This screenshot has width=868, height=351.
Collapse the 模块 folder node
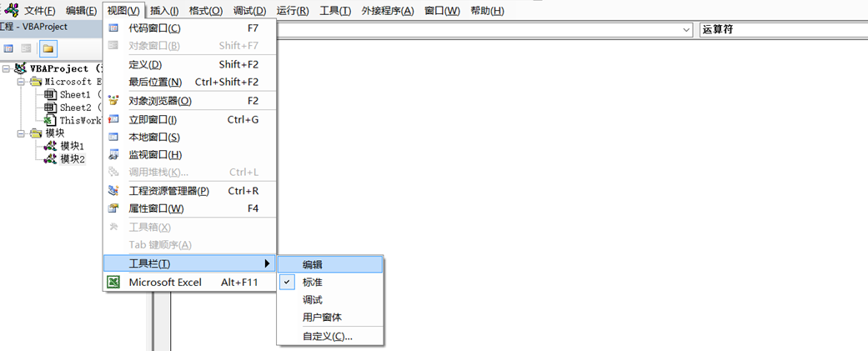[21, 133]
